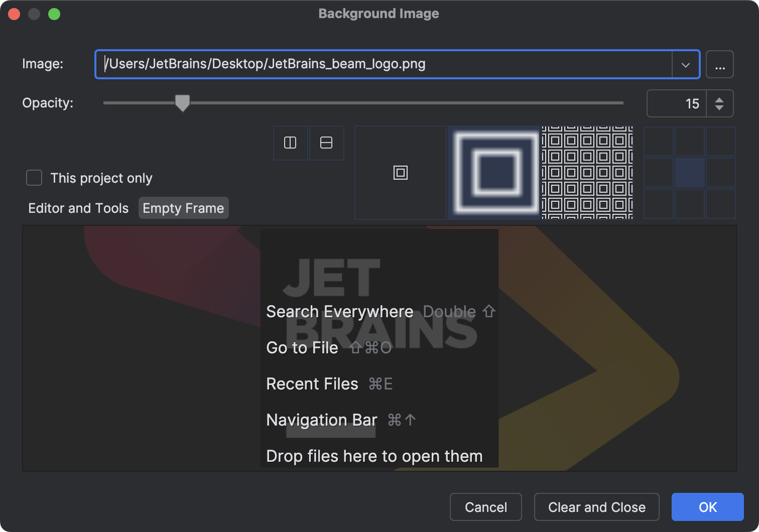Select the top-left anchor cell
Image resolution: width=759 pixels, height=532 pixels.
click(x=658, y=142)
